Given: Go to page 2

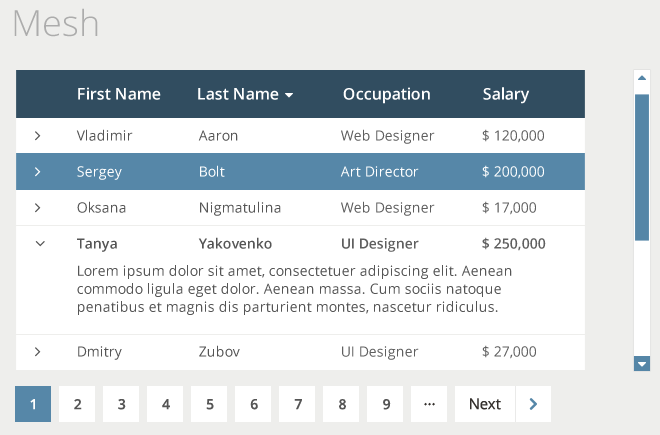Looking at the screenshot, I should click(x=77, y=404).
